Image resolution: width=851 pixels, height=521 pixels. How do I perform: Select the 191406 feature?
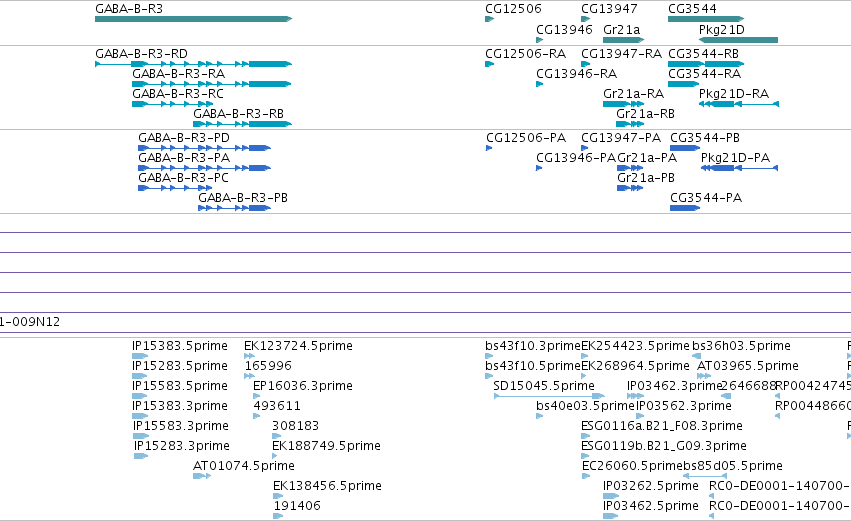pos(278,517)
